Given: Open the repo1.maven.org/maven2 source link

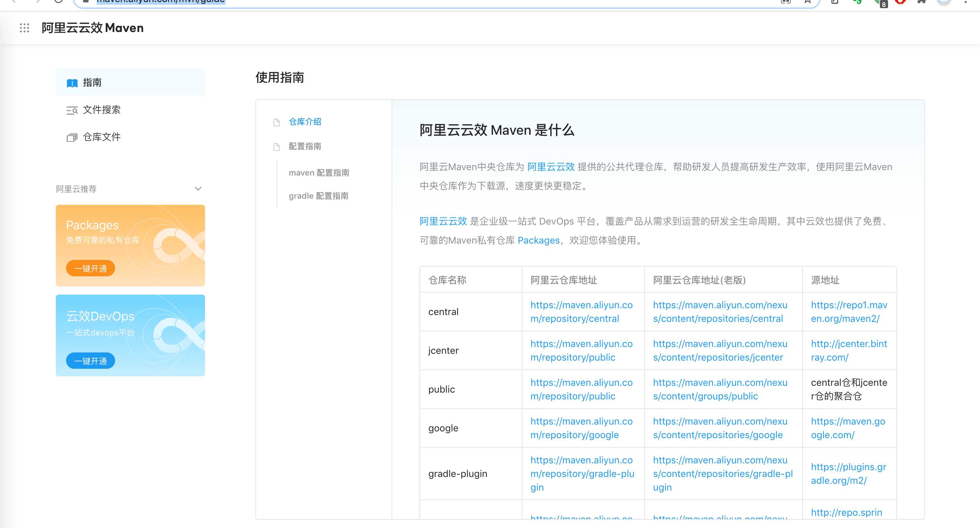Looking at the screenshot, I should pos(849,312).
